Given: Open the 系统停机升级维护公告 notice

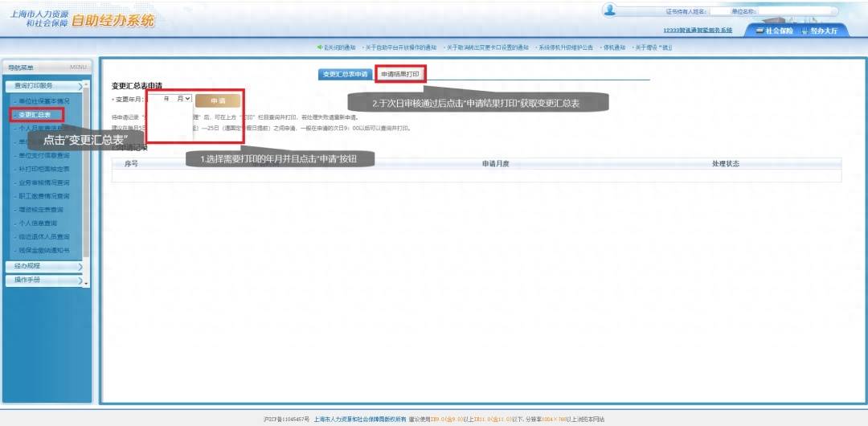Looking at the screenshot, I should [565, 47].
